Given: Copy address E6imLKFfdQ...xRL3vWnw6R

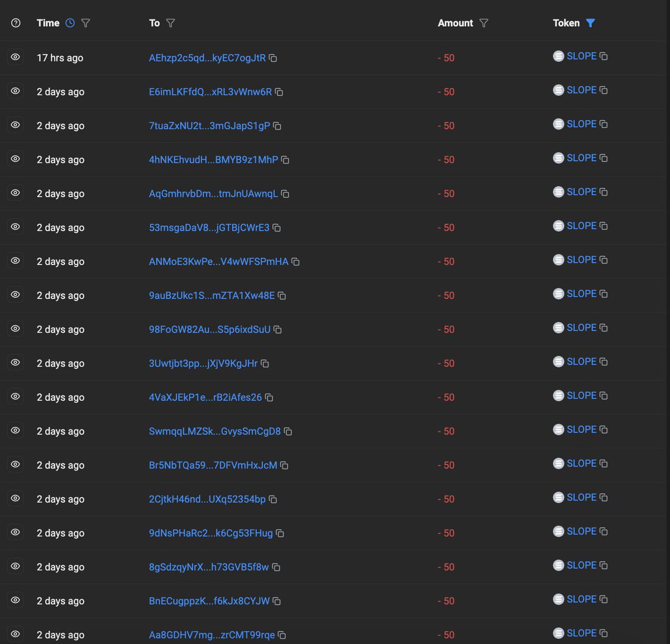Looking at the screenshot, I should pos(279,92).
